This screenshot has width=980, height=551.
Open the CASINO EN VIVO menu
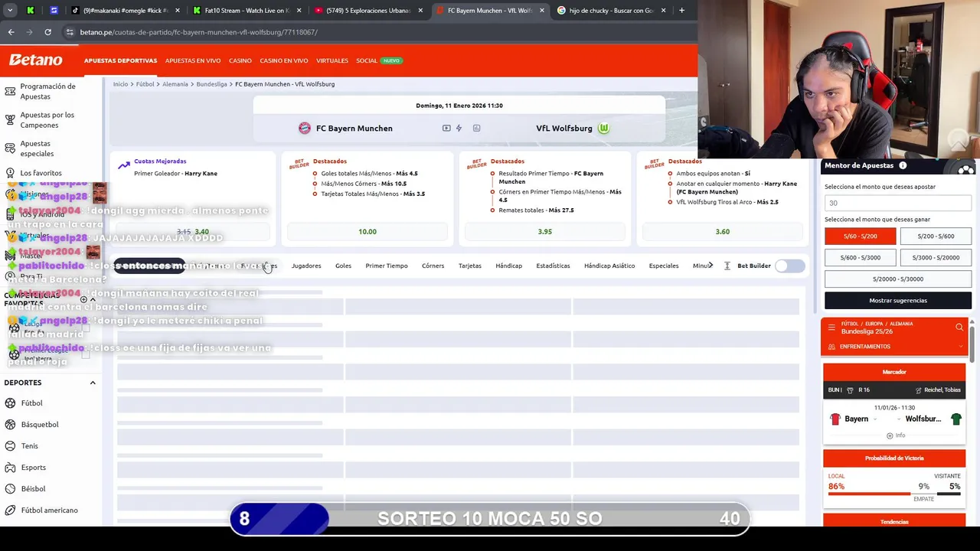(x=283, y=60)
